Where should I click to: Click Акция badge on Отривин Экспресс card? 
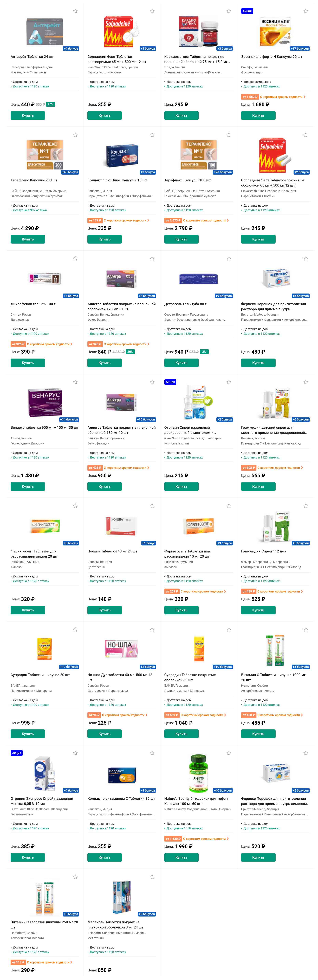click(17, 753)
